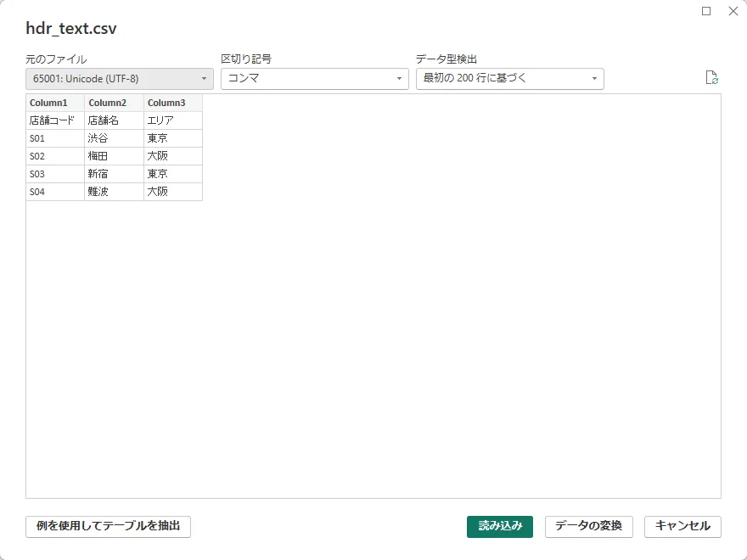Click 例を使用してテーブルを抽出 button
The image size is (747, 560).
[x=108, y=527]
